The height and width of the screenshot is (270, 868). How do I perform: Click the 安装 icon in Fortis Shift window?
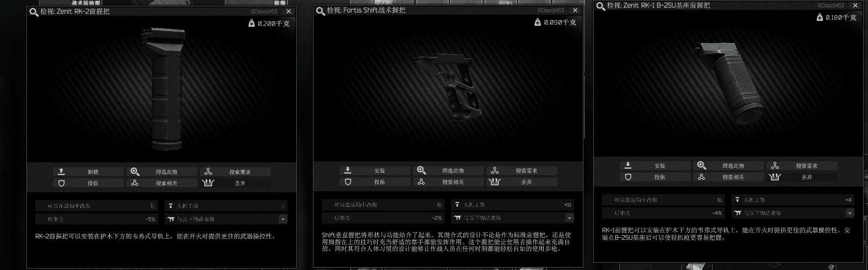point(348,170)
